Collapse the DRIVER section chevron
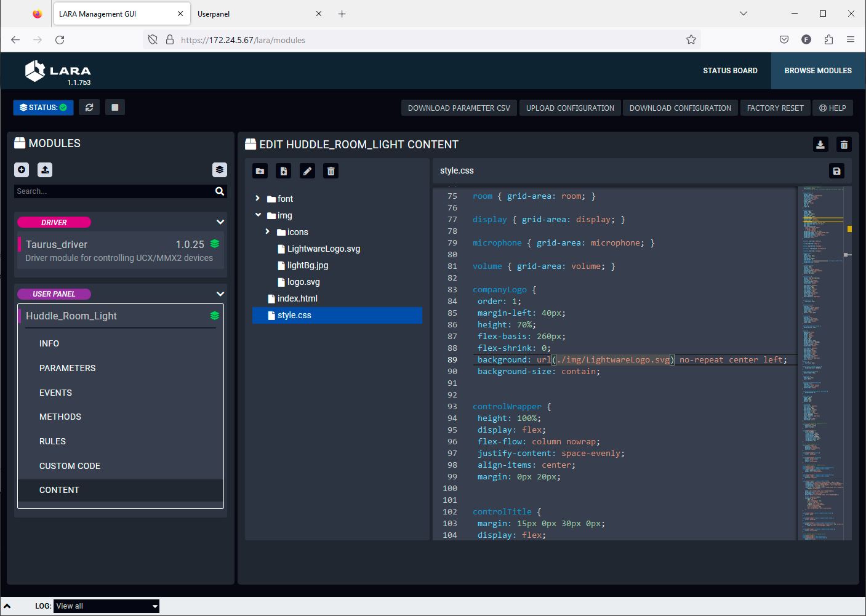The width and height of the screenshot is (866, 616). coord(220,222)
